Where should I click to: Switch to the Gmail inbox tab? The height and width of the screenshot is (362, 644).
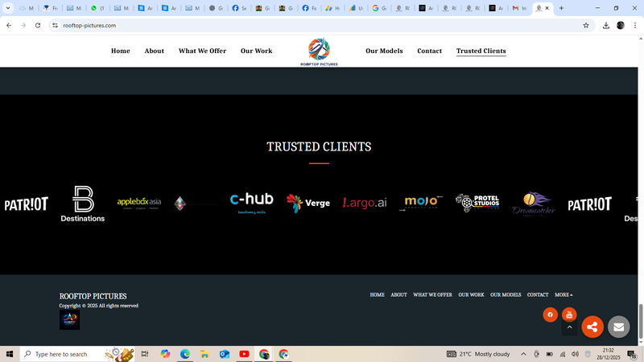(x=519, y=8)
